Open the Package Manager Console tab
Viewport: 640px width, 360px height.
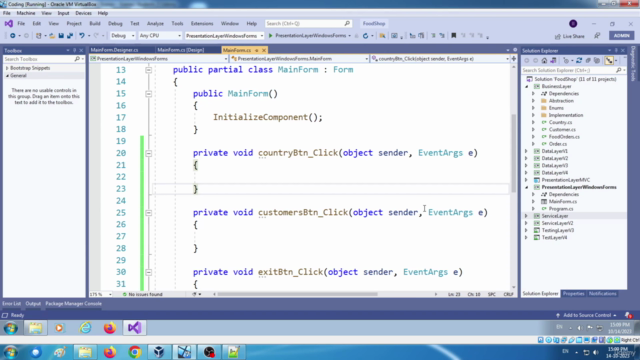coord(73,304)
